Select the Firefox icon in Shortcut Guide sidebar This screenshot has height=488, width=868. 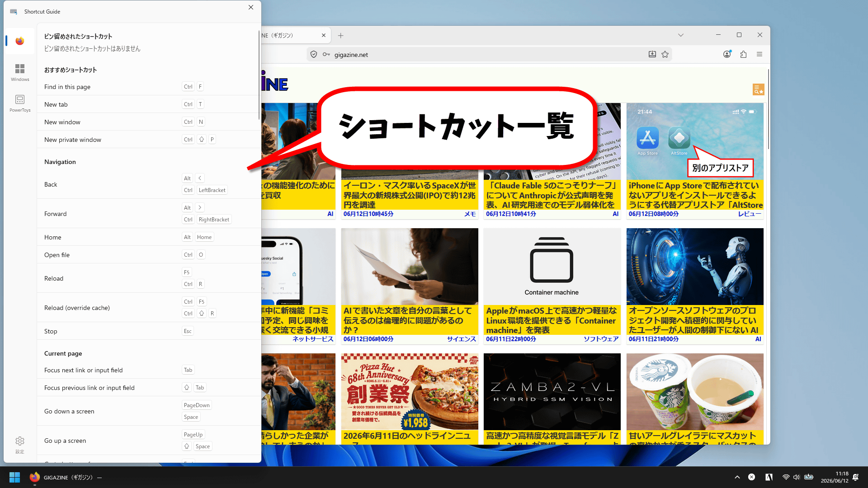tap(19, 41)
